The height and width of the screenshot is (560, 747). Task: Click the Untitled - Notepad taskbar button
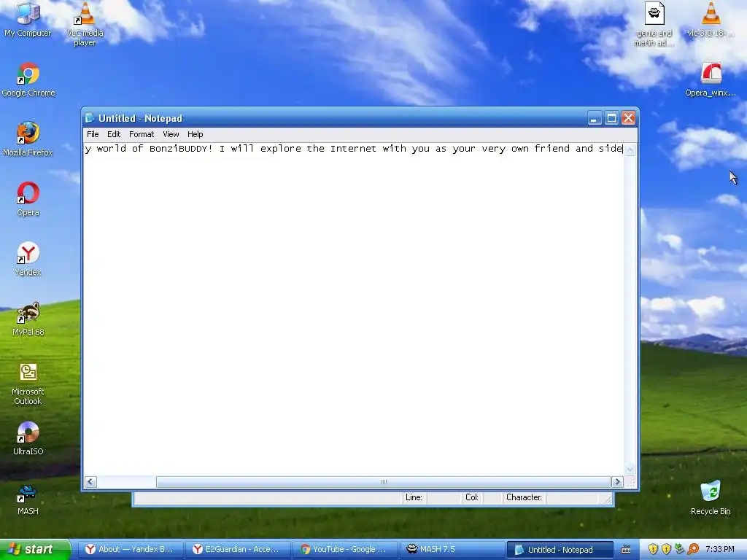tap(560, 550)
